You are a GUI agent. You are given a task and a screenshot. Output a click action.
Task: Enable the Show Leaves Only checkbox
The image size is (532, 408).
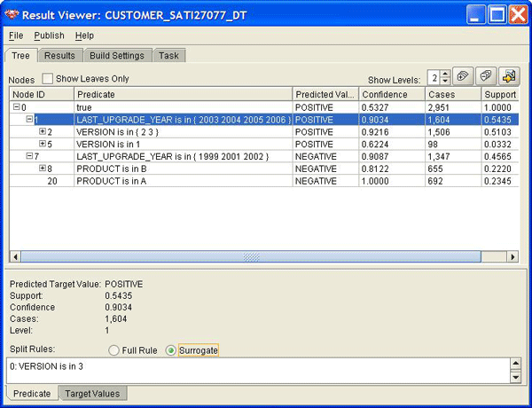click(x=48, y=79)
